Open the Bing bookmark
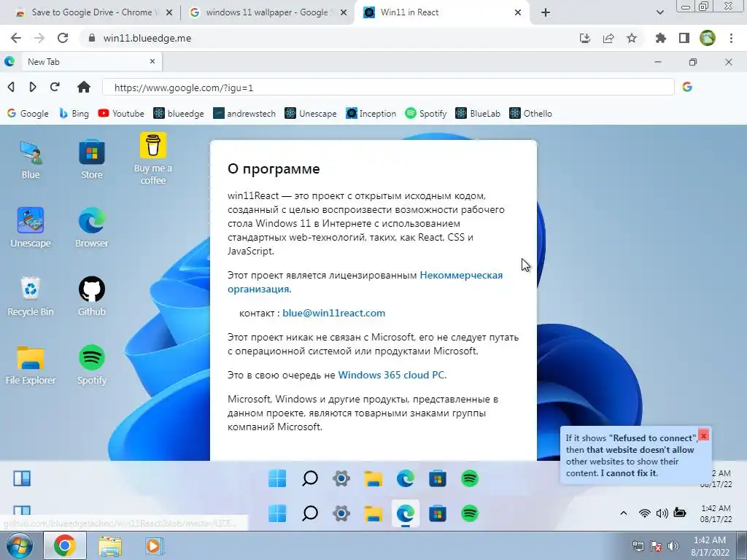Image resolution: width=747 pixels, height=560 pixels. pos(74,113)
